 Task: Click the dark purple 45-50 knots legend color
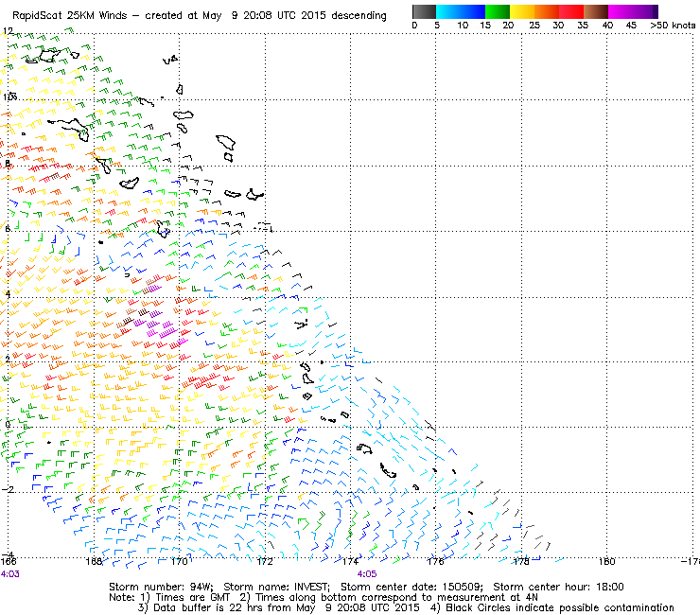(645, 11)
